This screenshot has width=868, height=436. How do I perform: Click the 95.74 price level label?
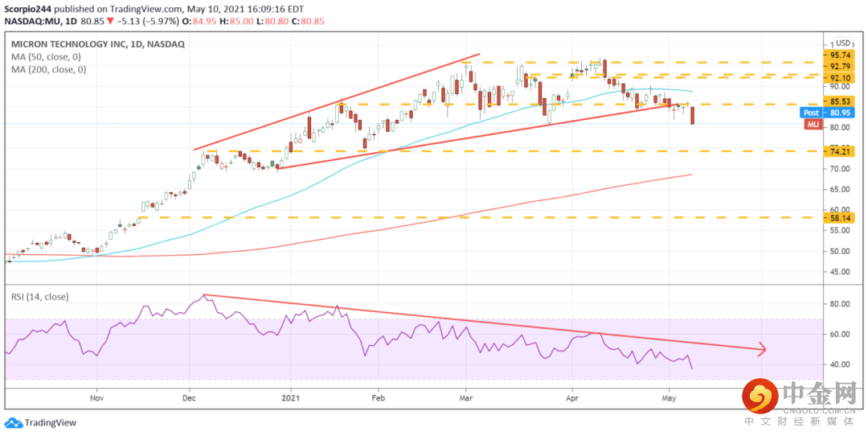pyautogui.click(x=840, y=55)
